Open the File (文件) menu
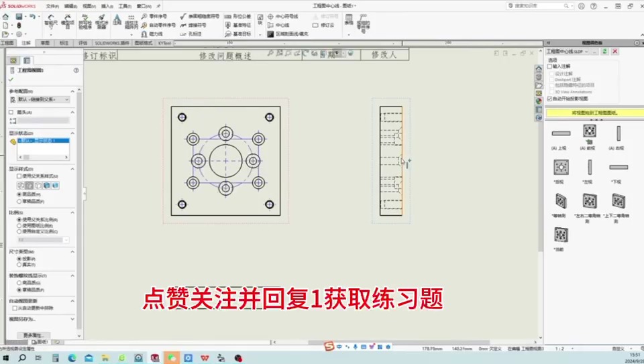 (x=52, y=6)
